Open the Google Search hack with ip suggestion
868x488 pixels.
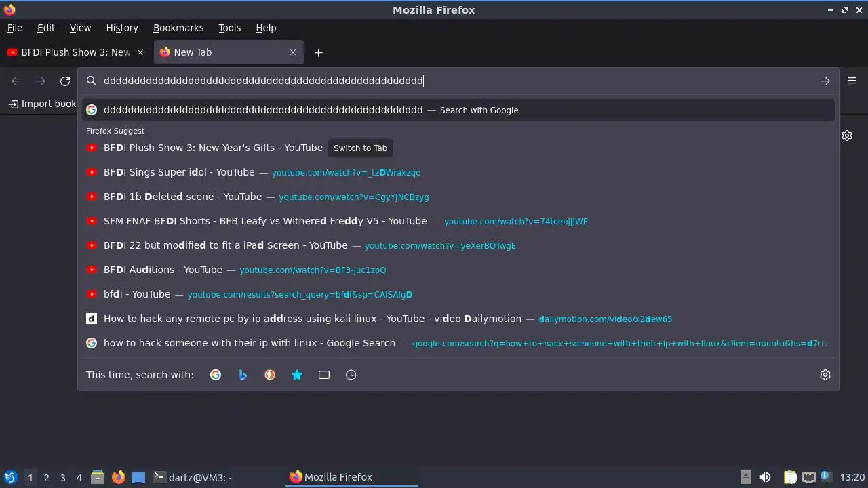pyautogui.click(x=458, y=343)
